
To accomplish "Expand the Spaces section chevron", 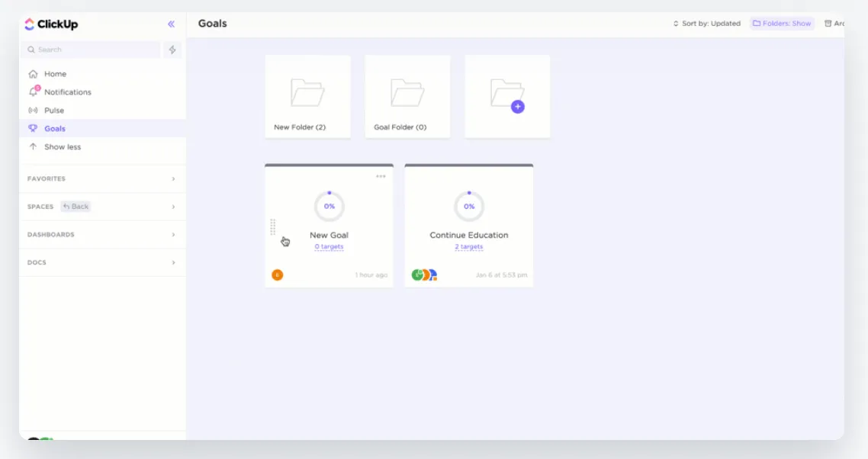I will pos(173,207).
